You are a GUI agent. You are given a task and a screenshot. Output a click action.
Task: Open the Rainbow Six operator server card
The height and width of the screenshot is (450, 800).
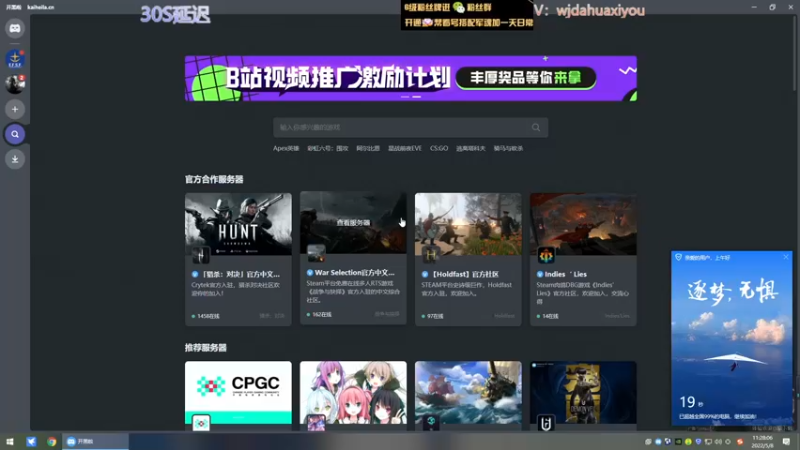click(x=583, y=395)
